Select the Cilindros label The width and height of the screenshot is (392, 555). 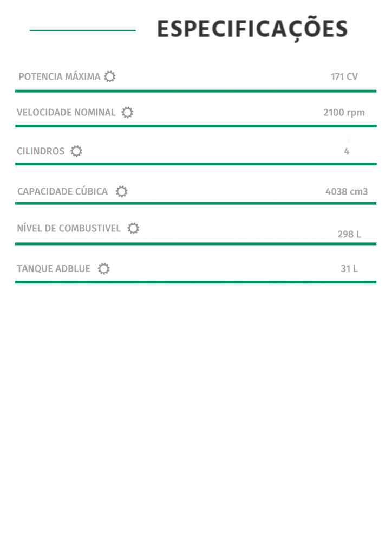(x=41, y=151)
